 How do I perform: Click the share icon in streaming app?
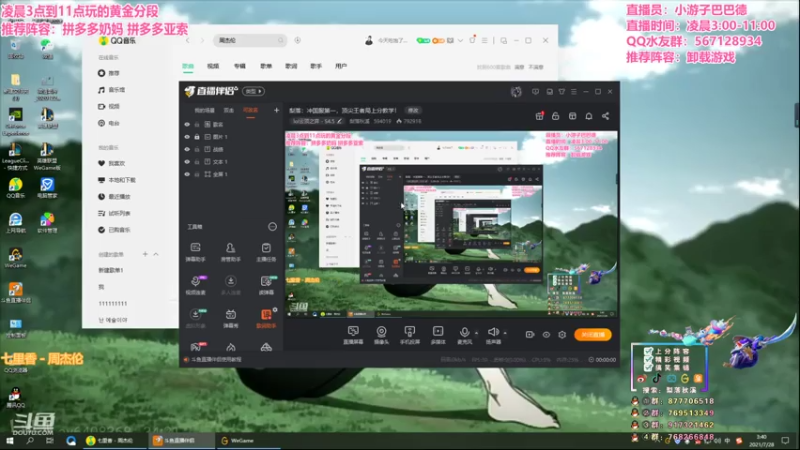(606, 116)
